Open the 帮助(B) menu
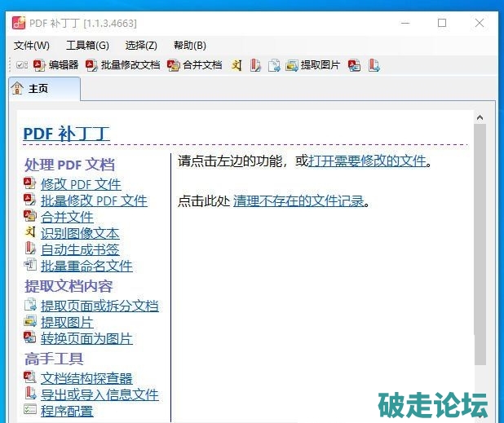Image resolution: width=504 pixels, height=423 pixels. tap(190, 45)
